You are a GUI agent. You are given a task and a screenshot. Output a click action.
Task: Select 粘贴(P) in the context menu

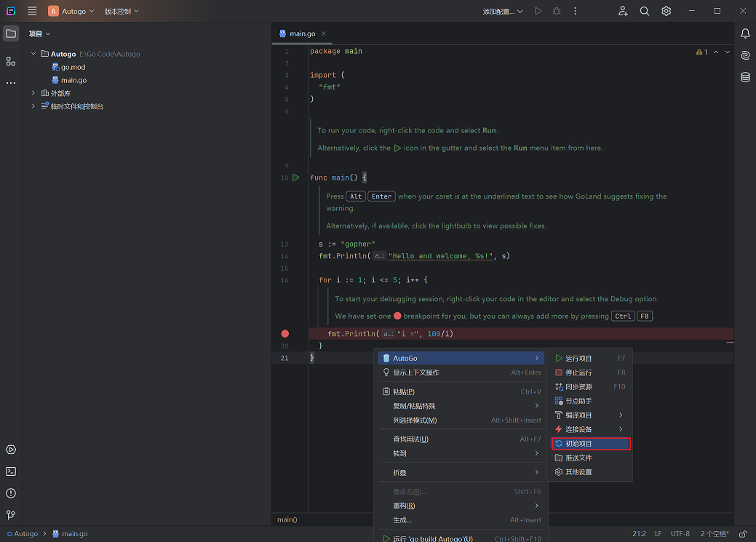[x=461, y=392]
